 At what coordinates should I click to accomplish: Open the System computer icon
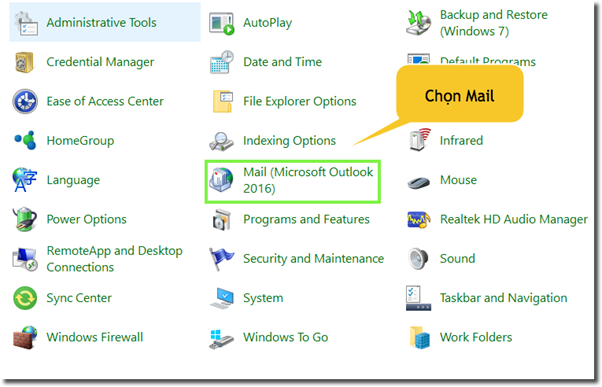click(222, 298)
